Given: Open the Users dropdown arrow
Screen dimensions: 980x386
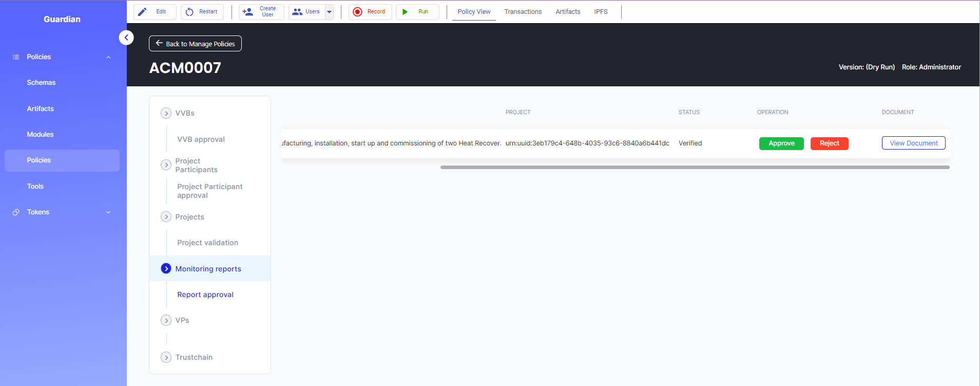Looking at the screenshot, I should click(329, 12).
